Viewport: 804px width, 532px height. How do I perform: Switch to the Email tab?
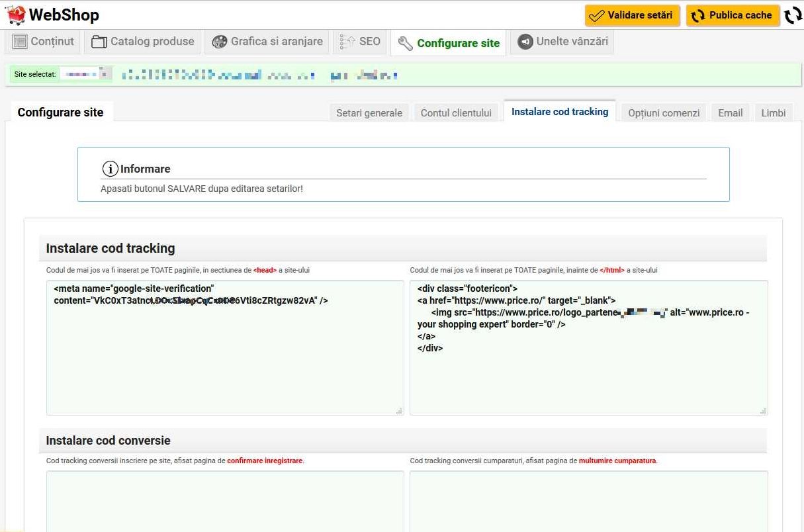click(731, 113)
